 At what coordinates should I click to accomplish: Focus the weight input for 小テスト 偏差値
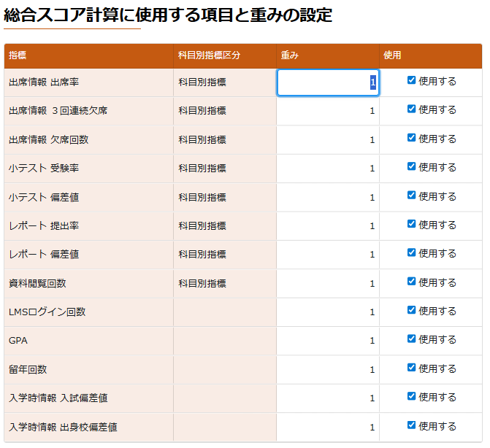pos(327,197)
